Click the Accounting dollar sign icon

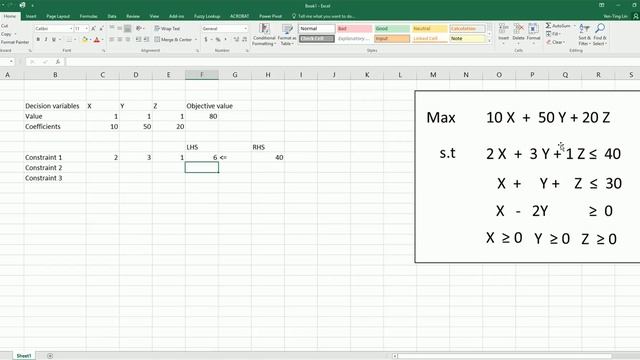point(206,40)
